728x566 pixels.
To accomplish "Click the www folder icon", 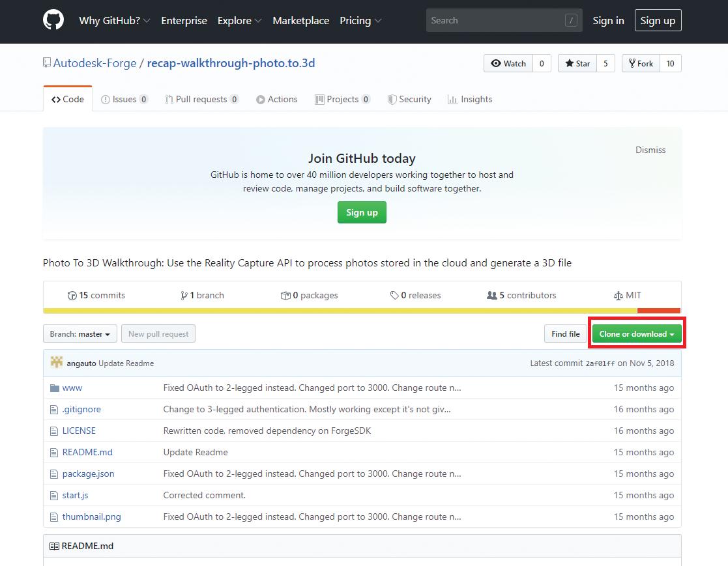I will [55, 388].
